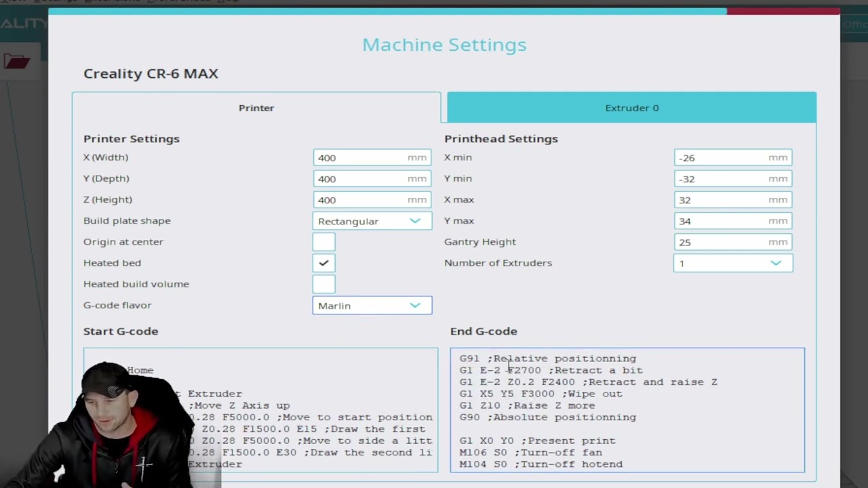Click the 'G91 ;Relative positionning' line
868x488 pixels.
548,359
